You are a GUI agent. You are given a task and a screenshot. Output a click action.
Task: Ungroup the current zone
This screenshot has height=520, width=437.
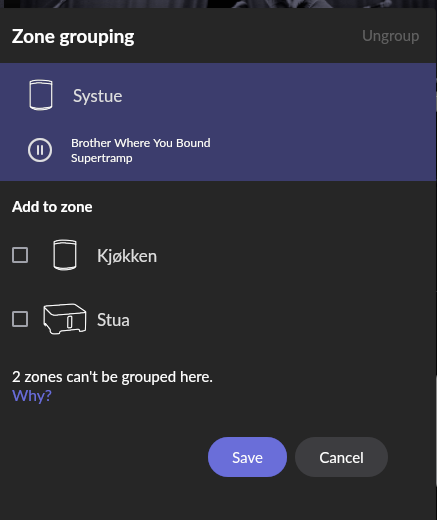coord(391,36)
